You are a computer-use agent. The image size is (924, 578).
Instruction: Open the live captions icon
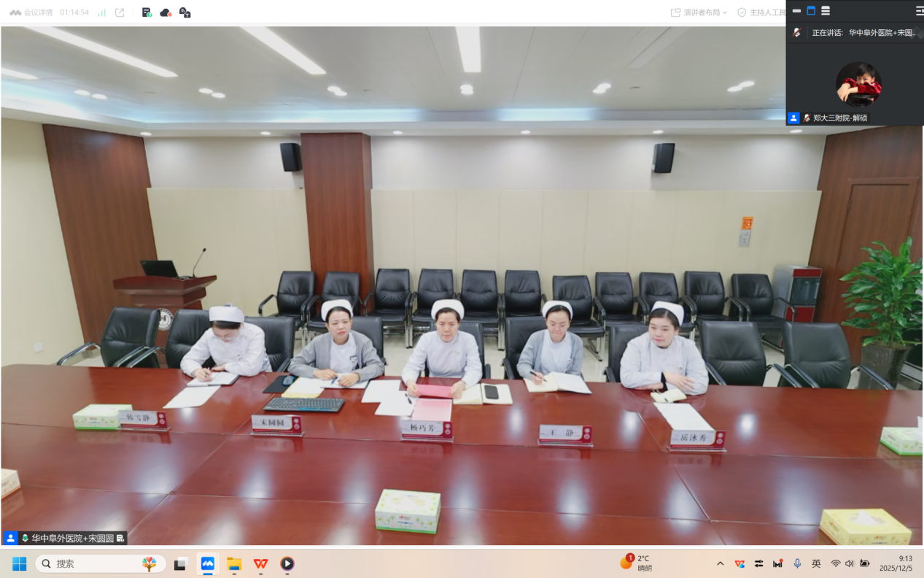click(185, 12)
